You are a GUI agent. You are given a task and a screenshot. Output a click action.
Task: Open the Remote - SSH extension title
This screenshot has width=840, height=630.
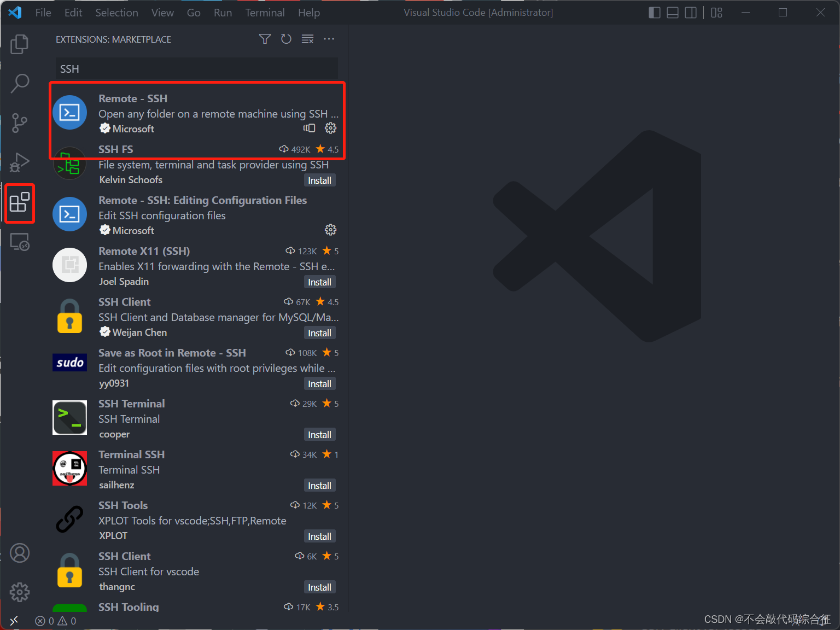(x=133, y=98)
